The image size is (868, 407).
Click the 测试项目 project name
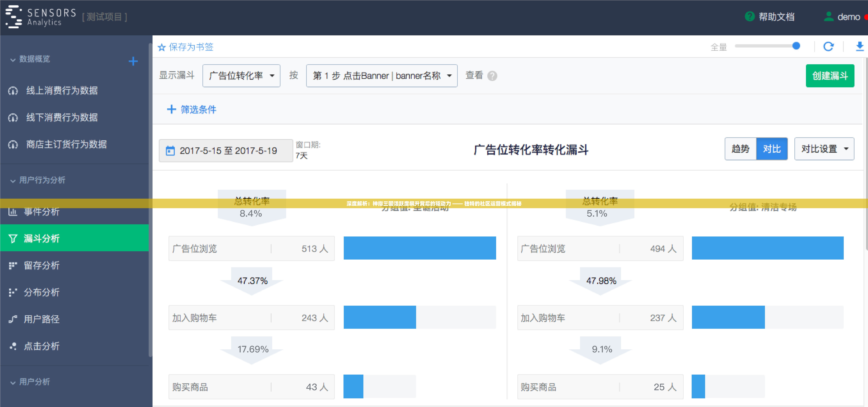104,17
